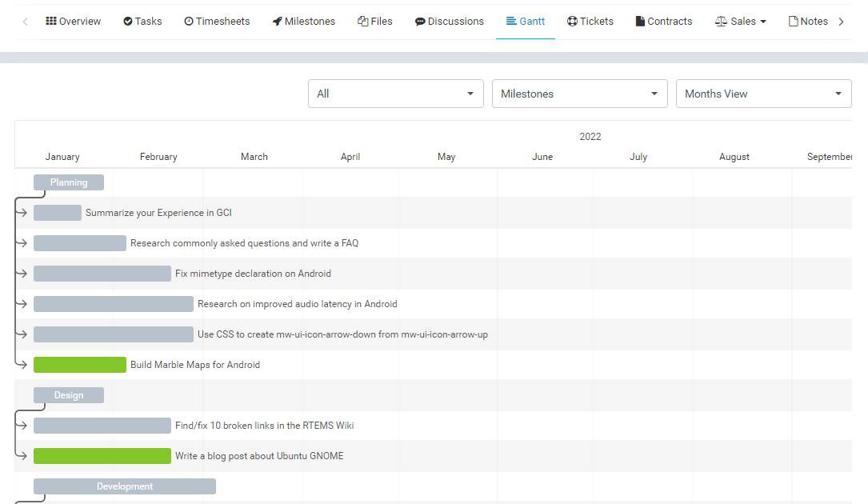Viewport: 868px width, 504px height.
Task: Click the Overview grid icon
Action: pyautogui.click(x=51, y=22)
